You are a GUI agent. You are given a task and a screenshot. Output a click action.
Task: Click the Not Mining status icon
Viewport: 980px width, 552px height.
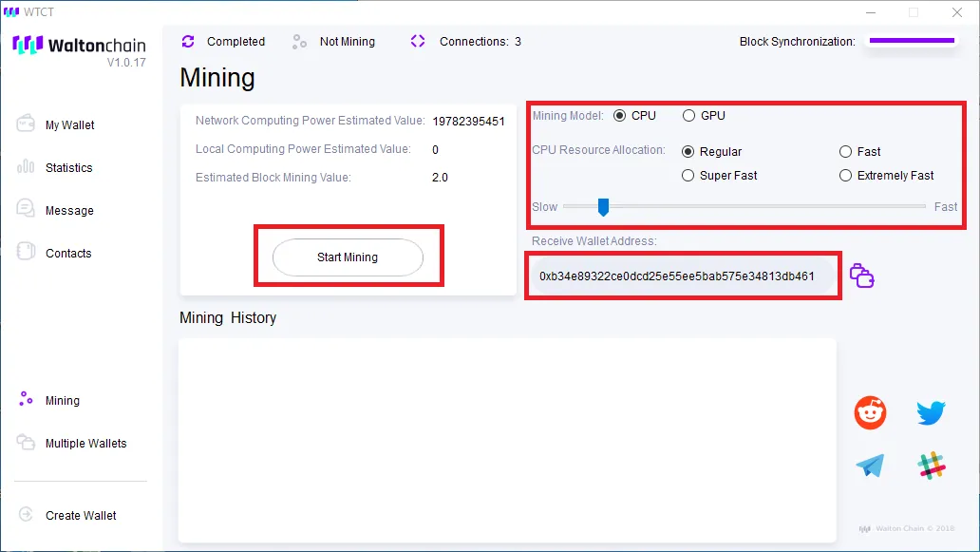tap(299, 41)
